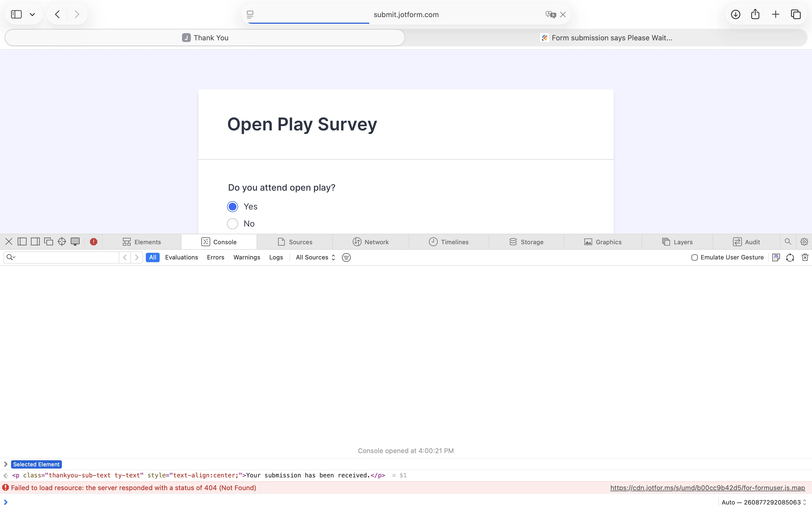This screenshot has width=812, height=510.
Task: Open the downloads icon
Action: click(735, 14)
